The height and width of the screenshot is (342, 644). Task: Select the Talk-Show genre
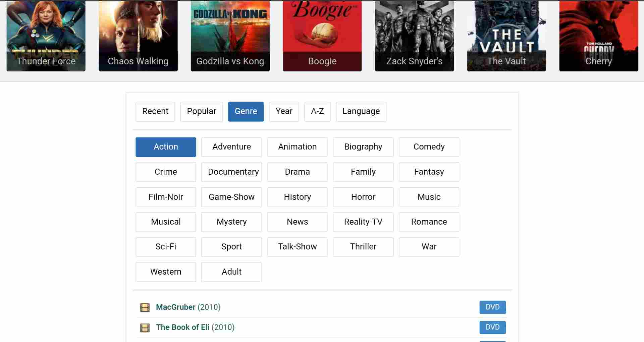(x=297, y=247)
